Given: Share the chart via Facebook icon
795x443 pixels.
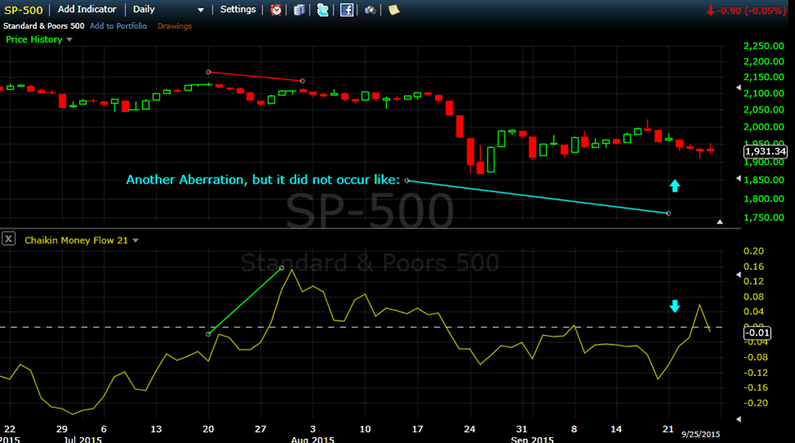Looking at the screenshot, I should pyautogui.click(x=347, y=10).
